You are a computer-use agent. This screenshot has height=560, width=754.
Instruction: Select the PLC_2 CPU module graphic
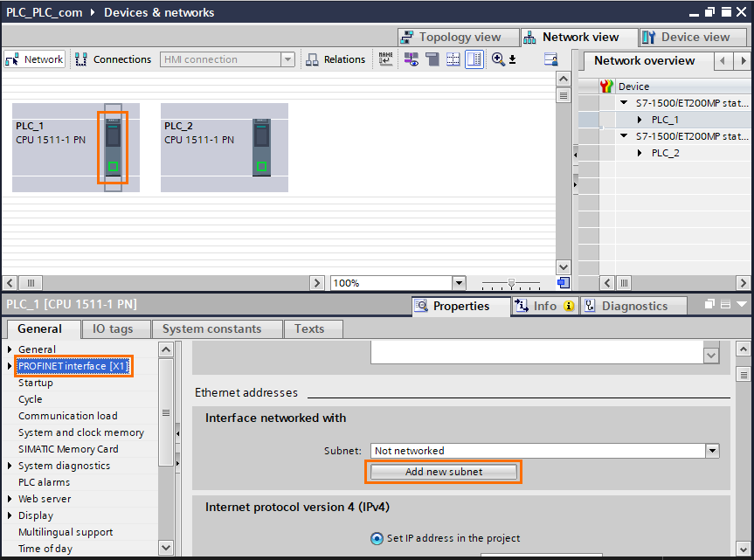tap(261, 148)
